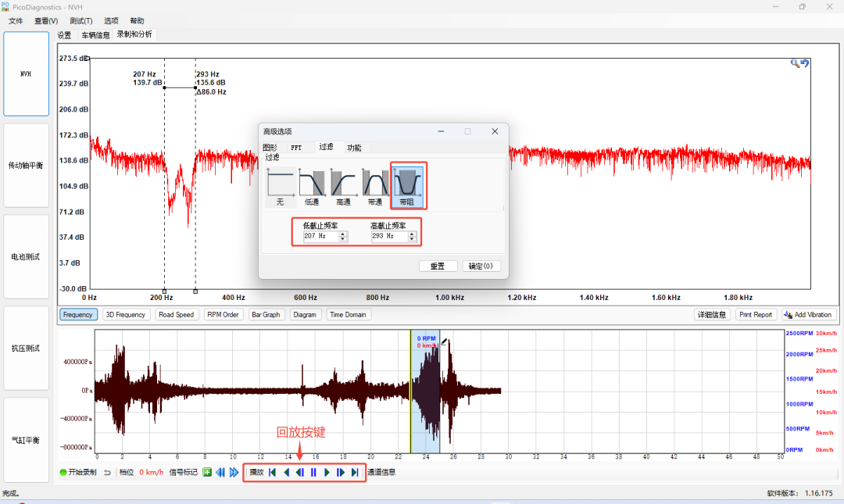The width and height of the screenshot is (844, 504).
Task: Open the 帮助 menu
Action: tap(137, 20)
